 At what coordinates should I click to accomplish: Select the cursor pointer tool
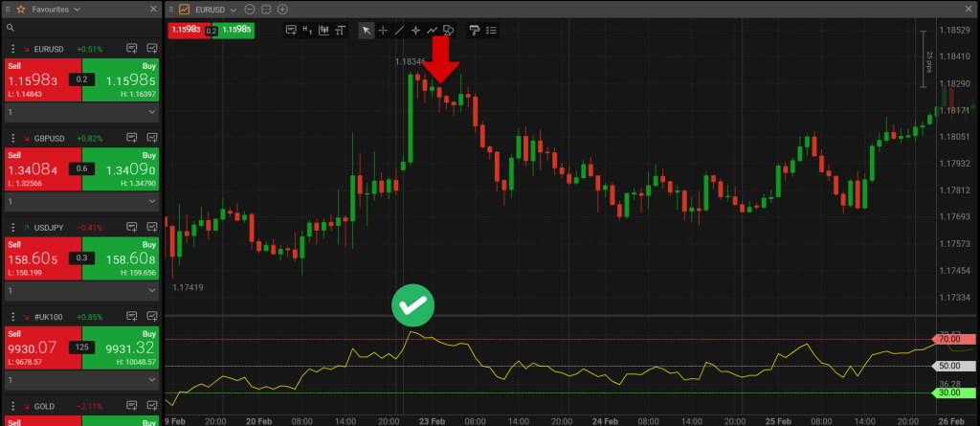pyautogui.click(x=367, y=30)
